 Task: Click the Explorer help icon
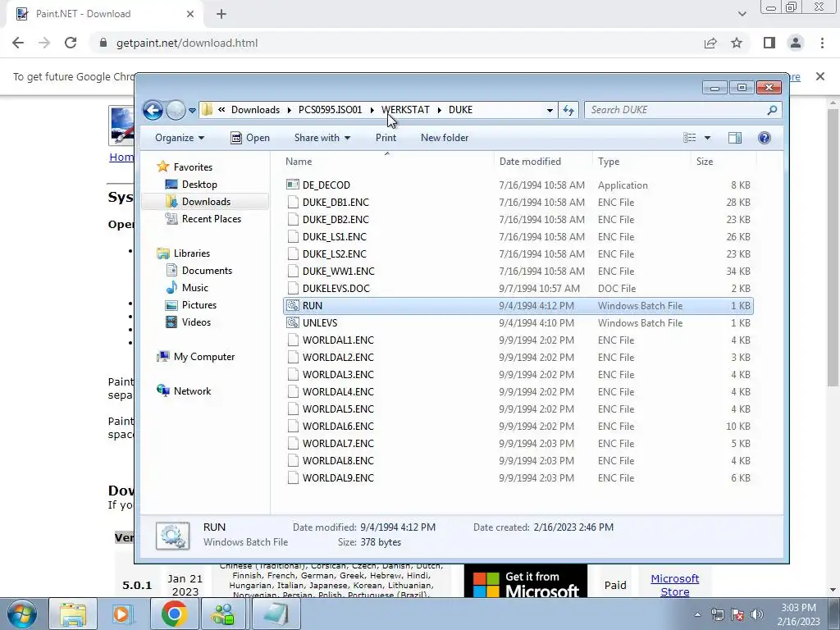pos(765,138)
